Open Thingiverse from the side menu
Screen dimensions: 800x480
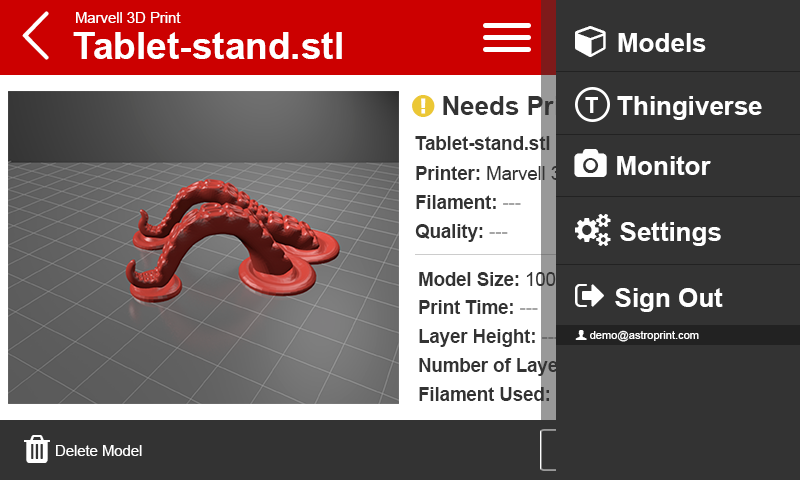pos(678,105)
